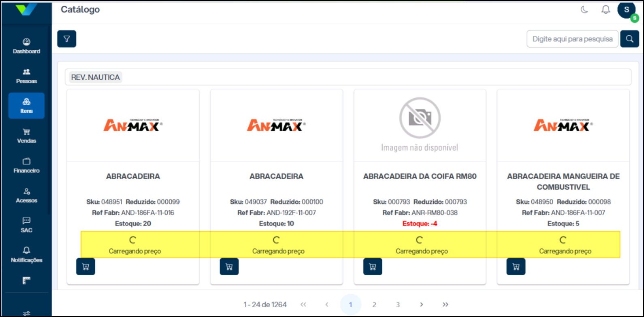
Task: Add ABRACADEIRA Sku 049037 to cart
Action: [229, 267]
